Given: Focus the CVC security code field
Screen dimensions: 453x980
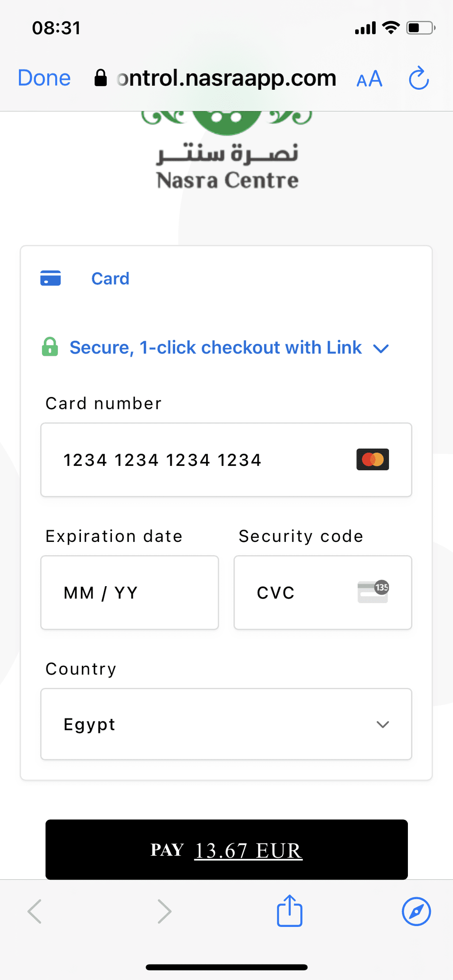Looking at the screenshot, I should point(323,592).
